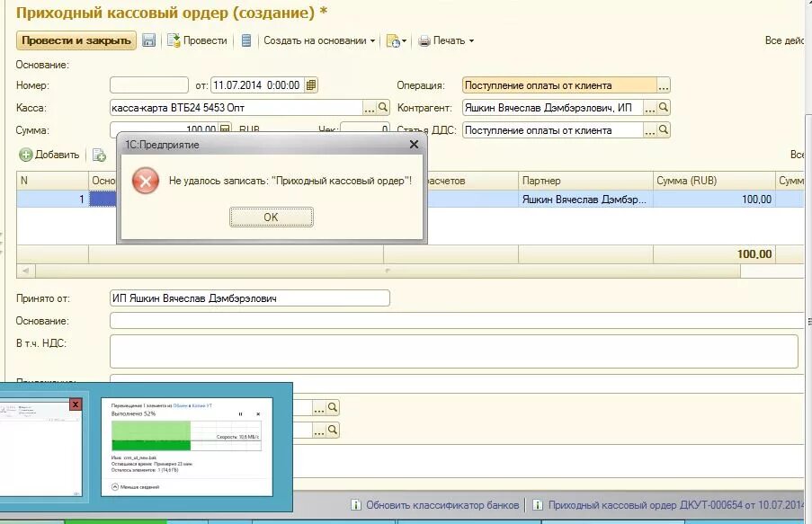Image resolution: width=812 pixels, height=524 pixels.
Task: Click the Основание text field below Принято от
Action: click(457, 321)
